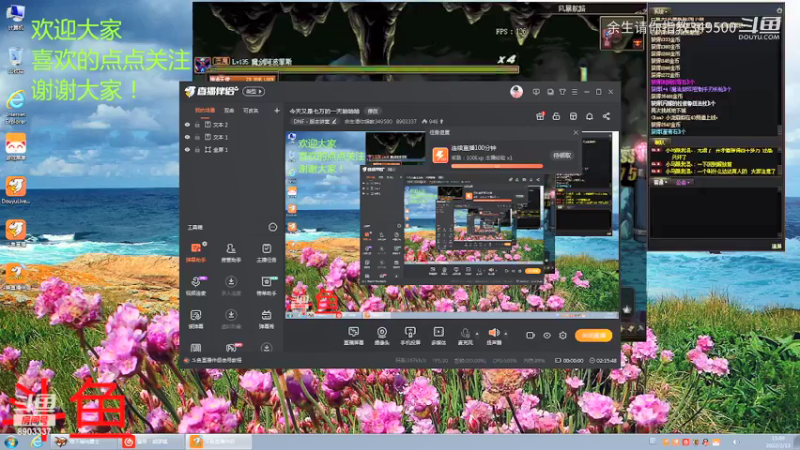The image size is (800, 450).
Task: Click the padlock icon in top toolbar
Action: tap(556, 116)
